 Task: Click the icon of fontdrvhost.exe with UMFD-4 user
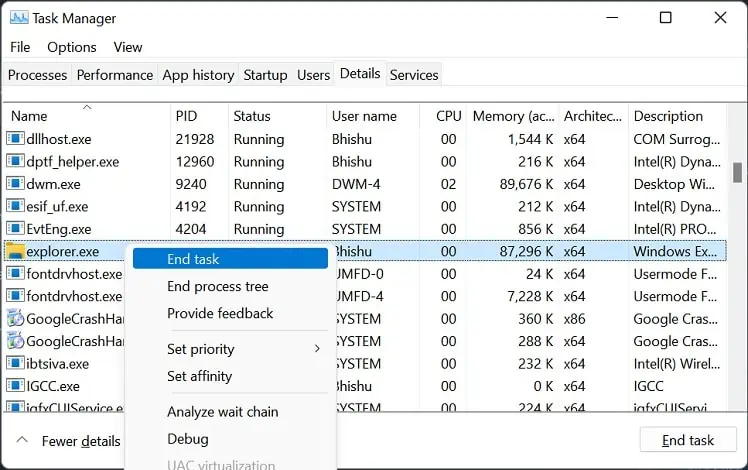coord(15,295)
